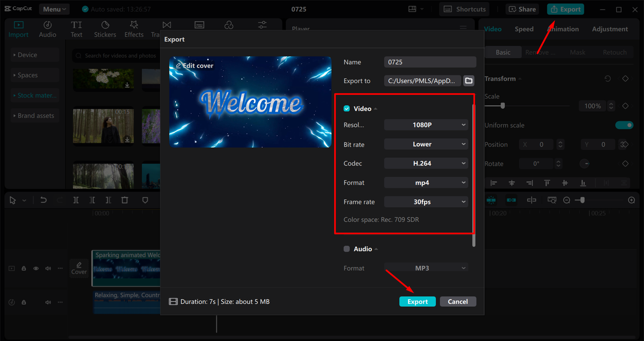Switch to the Import tab

[18, 29]
